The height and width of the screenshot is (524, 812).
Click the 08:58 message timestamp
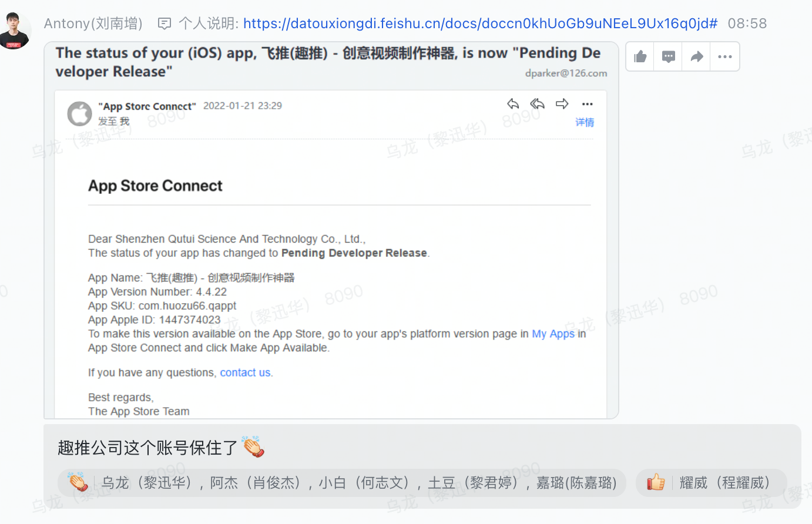click(x=747, y=23)
